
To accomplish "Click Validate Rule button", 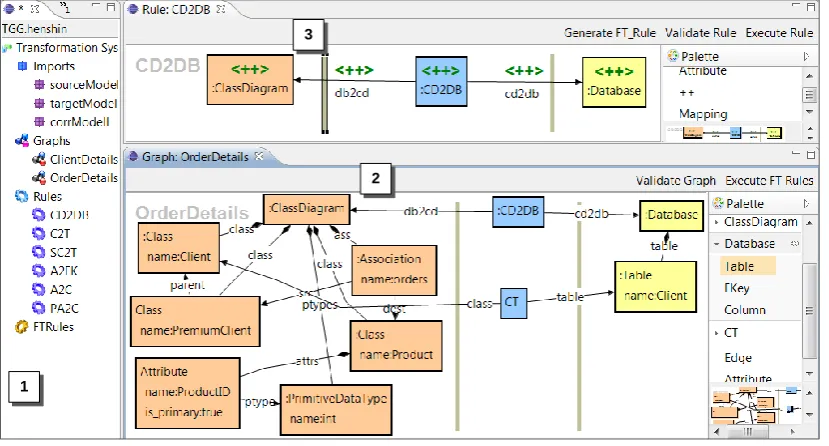I will click(701, 33).
